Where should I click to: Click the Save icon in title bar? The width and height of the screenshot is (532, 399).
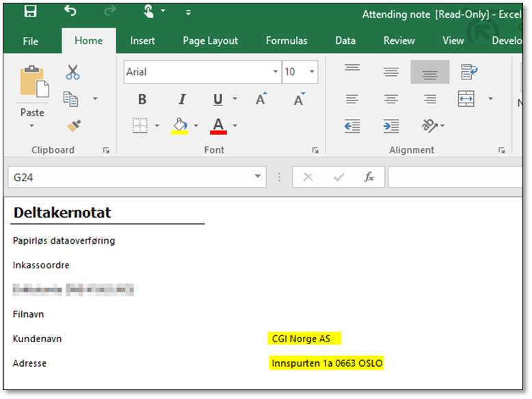pos(30,12)
